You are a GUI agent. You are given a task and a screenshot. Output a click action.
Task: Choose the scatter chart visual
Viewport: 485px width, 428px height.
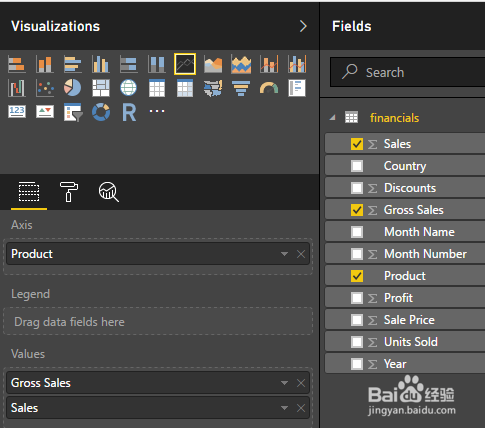pos(45,88)
